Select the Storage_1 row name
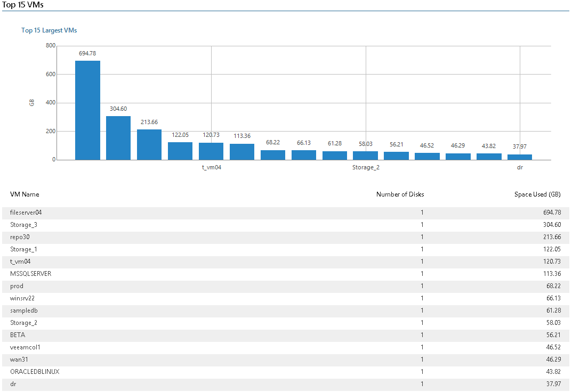572x392 pixels. click(x=23, y=249)
